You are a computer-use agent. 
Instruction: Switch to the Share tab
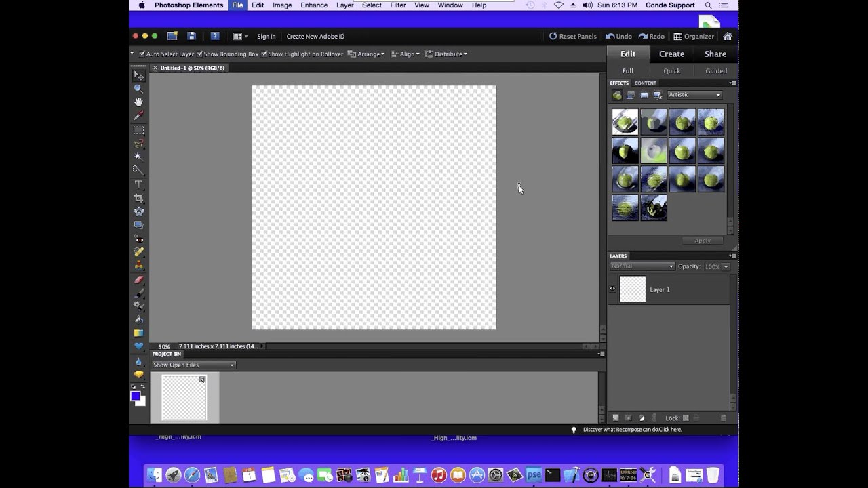(715, 54)
